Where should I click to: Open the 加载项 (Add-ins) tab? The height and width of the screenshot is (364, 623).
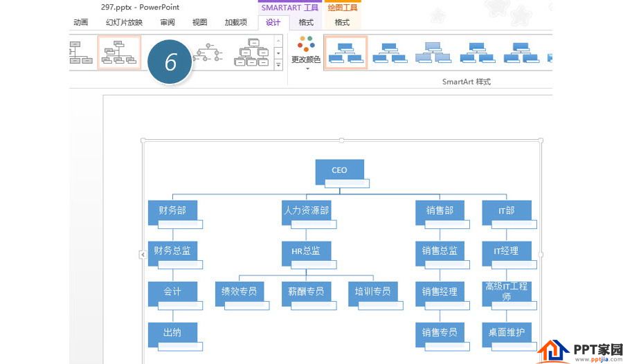pyautogui.click(x=235, y=22)
